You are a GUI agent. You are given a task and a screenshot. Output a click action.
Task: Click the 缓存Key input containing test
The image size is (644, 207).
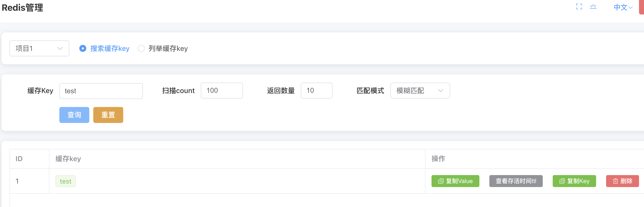(101, 91)
